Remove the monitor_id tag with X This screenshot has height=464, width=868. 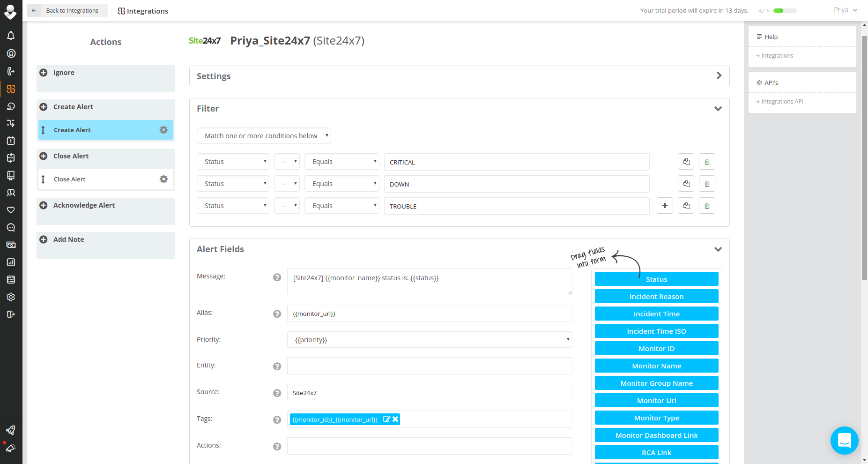click(x=395, y=419)
